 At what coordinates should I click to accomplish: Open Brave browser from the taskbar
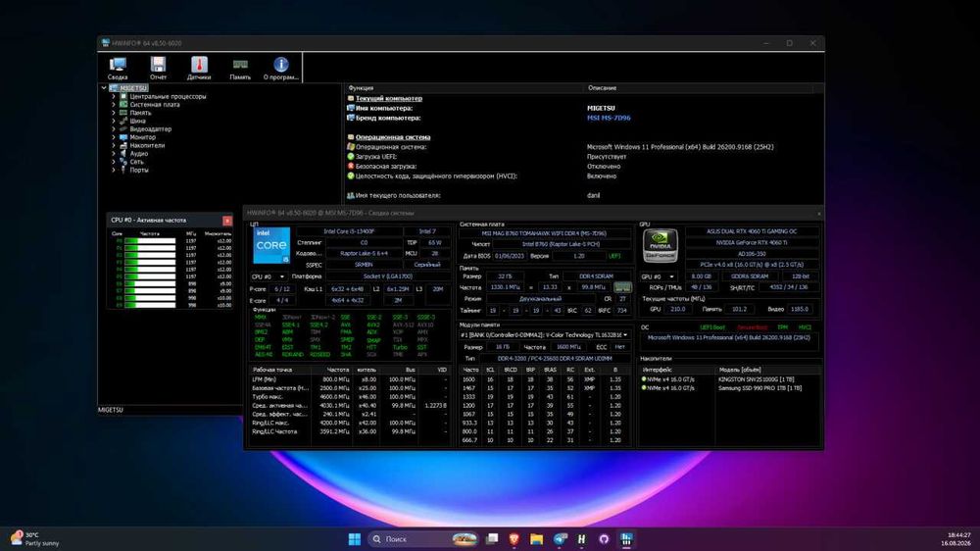514,539
